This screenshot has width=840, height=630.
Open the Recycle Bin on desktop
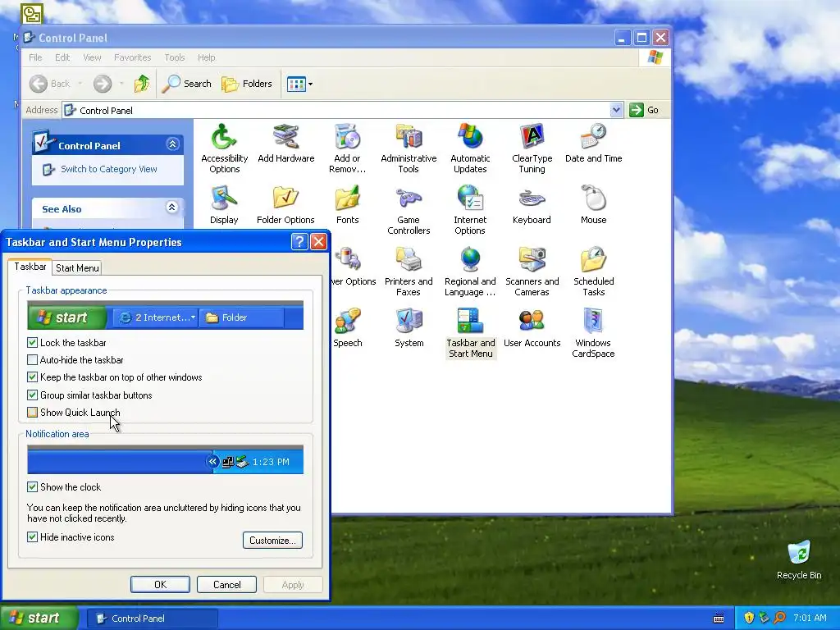pyautogui.click(x=799, y=559)
